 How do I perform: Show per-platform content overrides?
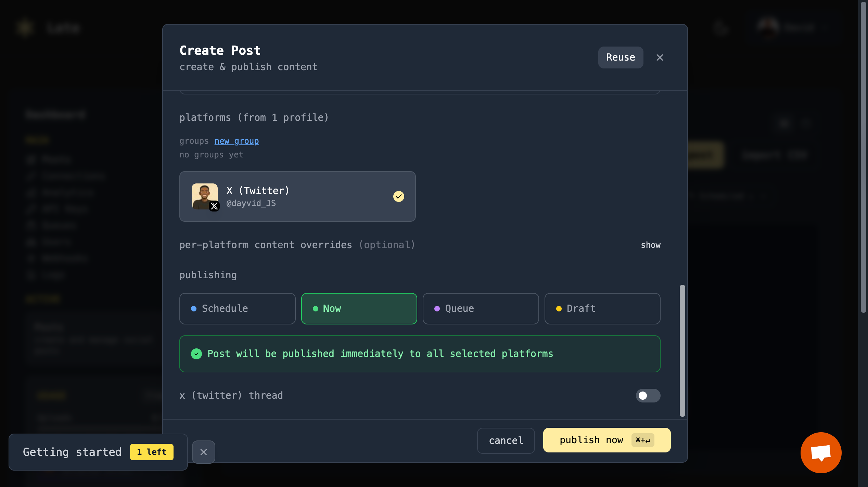(650, 245)
